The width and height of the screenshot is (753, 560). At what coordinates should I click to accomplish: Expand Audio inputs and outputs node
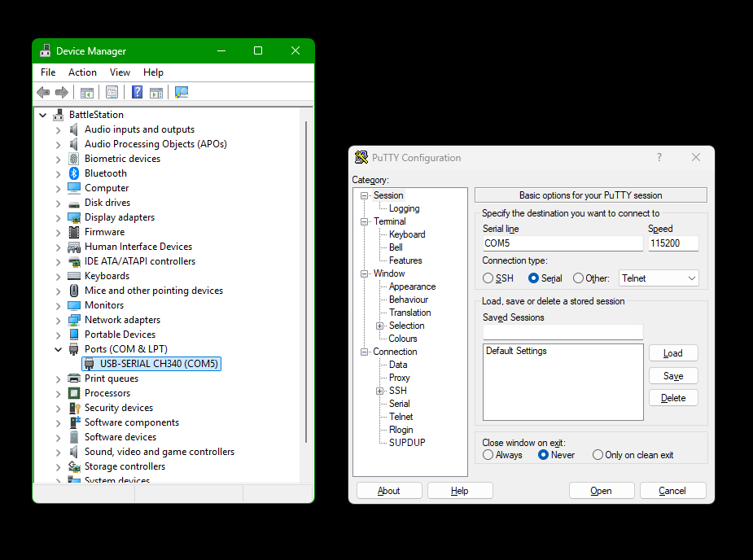click(58, 130)
